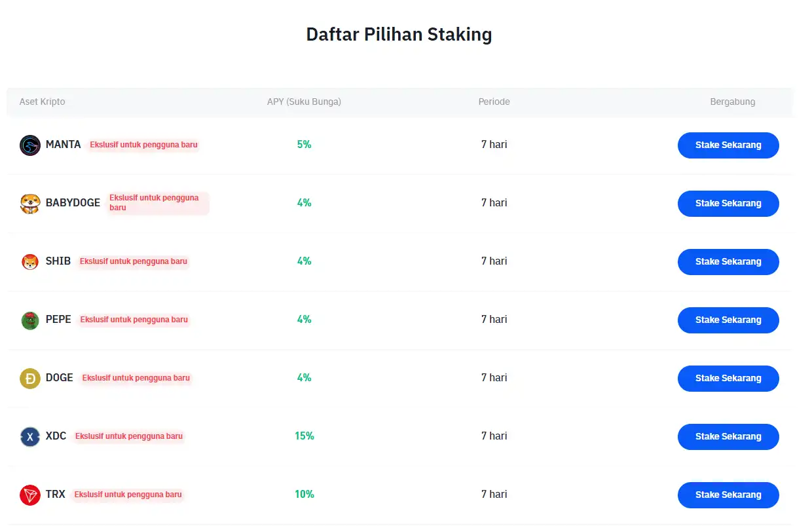Stake MANTA via its Stake Sekarang button
812x526 pixels.
(728, 145)
